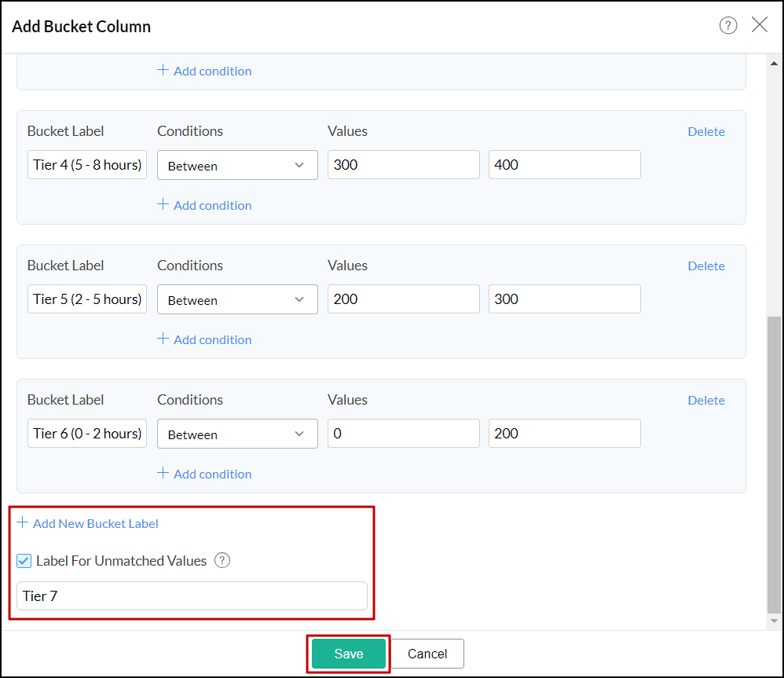Click plus icon for Tier 4 Add condition
The image size is (784, 678).
pos(163,204)
